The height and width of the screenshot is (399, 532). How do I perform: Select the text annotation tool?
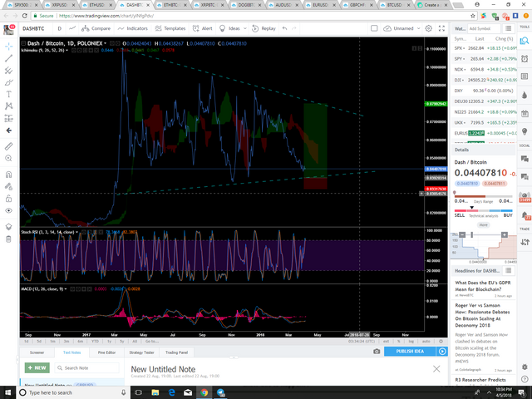(x=9, y=94)
